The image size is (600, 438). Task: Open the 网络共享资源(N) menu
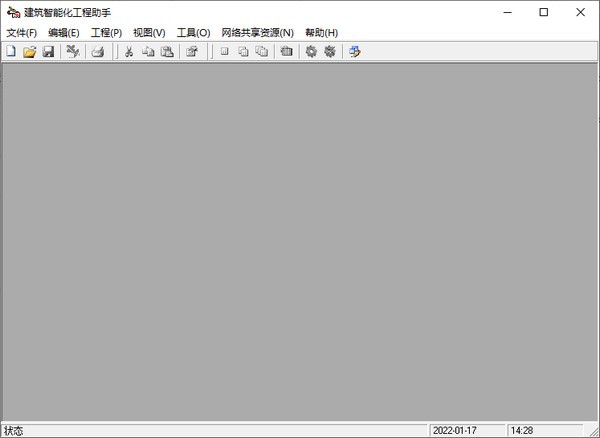tap(257, 32)
